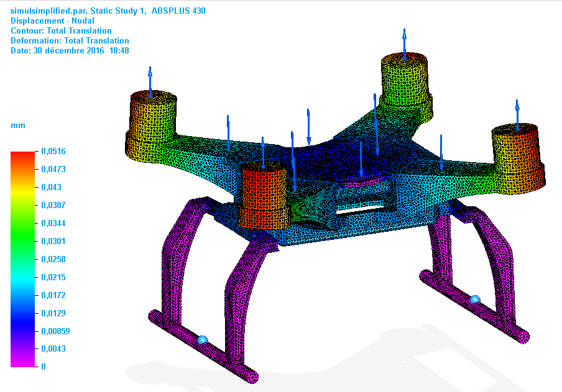Click the legend value 0,00859
Viewport: 562px width, 392px height.
click(55, 331)
